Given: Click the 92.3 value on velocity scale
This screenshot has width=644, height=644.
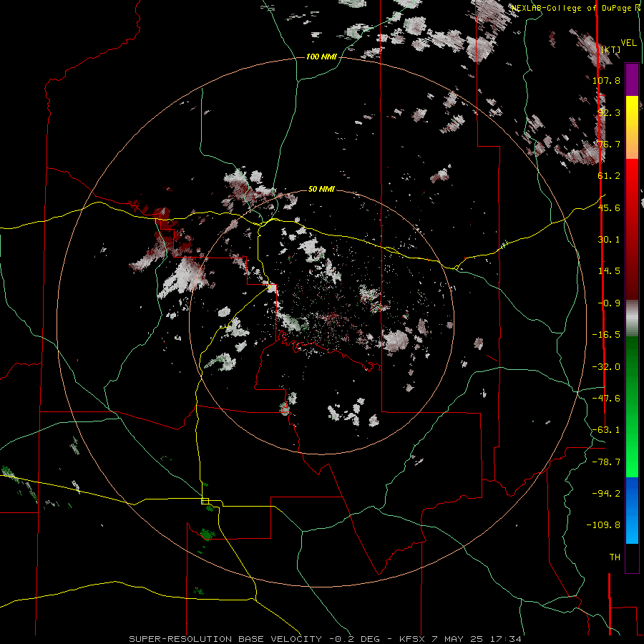Looking at the screenshot, I should click(609, 112).
